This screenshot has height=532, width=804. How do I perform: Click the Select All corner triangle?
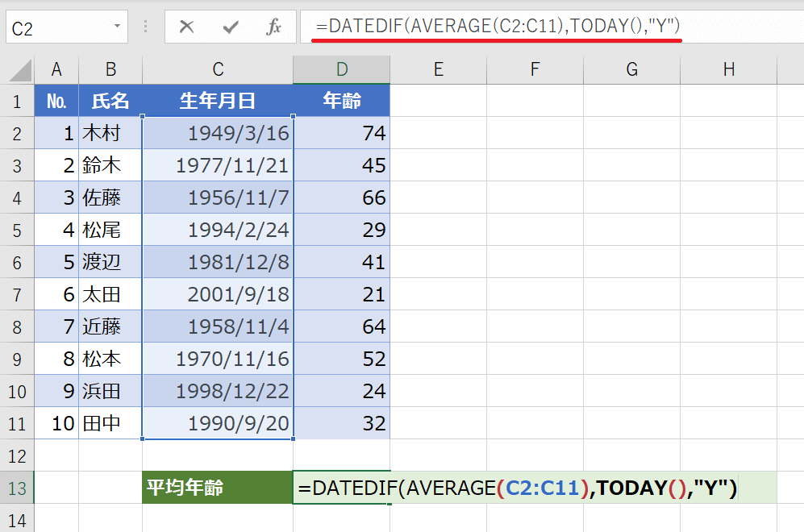[19, 70]
